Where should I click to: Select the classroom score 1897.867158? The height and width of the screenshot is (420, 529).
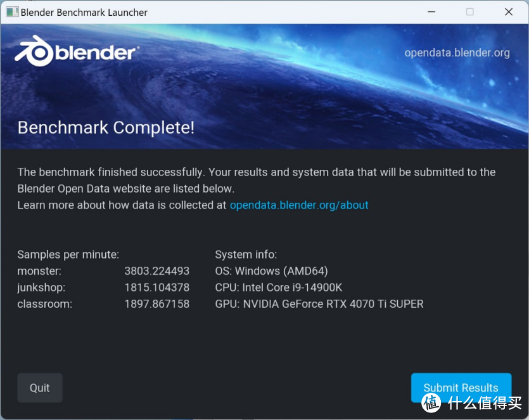(157, 304)
